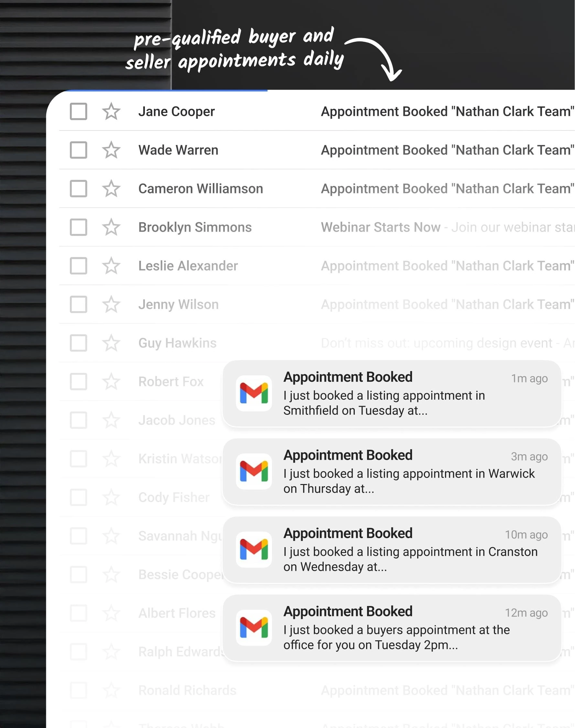Star the Brooklyn Simmons email

111,227
